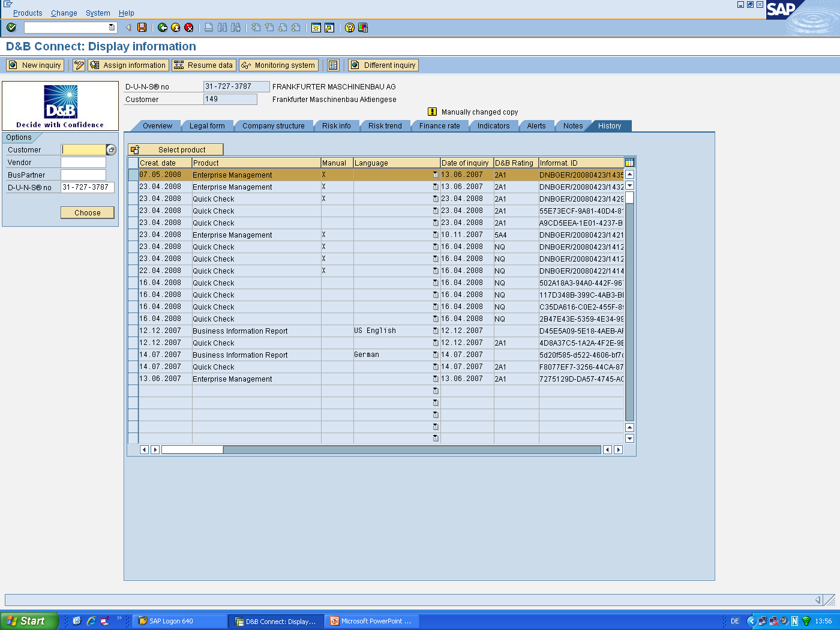840x630 pixels.
Task: Click the table column configuration icon
Action: pyautogui.click(x=629, y=163)
